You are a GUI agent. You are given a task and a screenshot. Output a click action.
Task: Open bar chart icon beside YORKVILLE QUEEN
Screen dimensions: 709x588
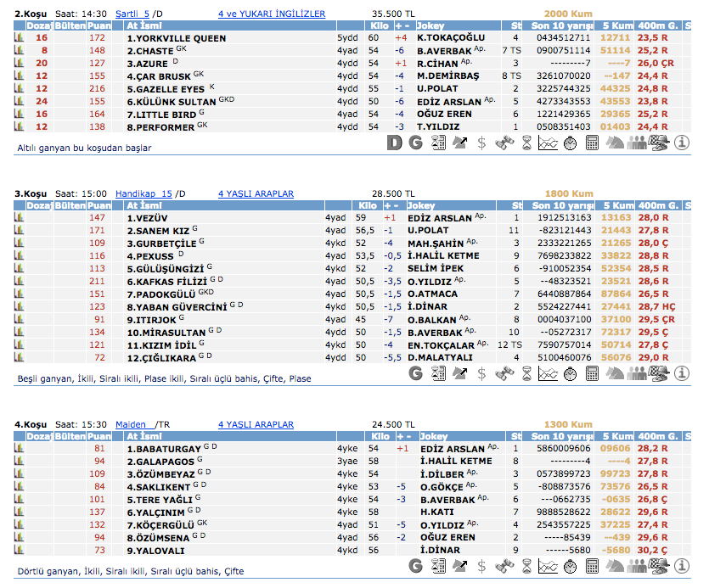click(x=19, y=38)
